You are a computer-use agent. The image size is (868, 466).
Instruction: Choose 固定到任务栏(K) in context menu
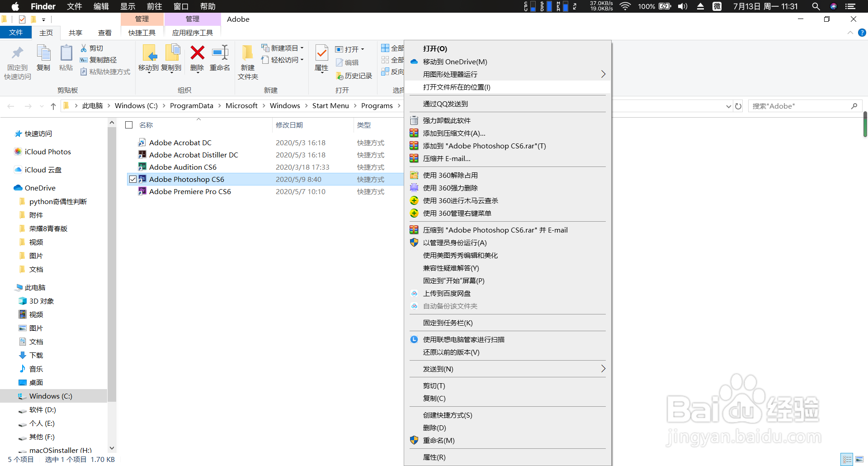[x=508, y=323]
